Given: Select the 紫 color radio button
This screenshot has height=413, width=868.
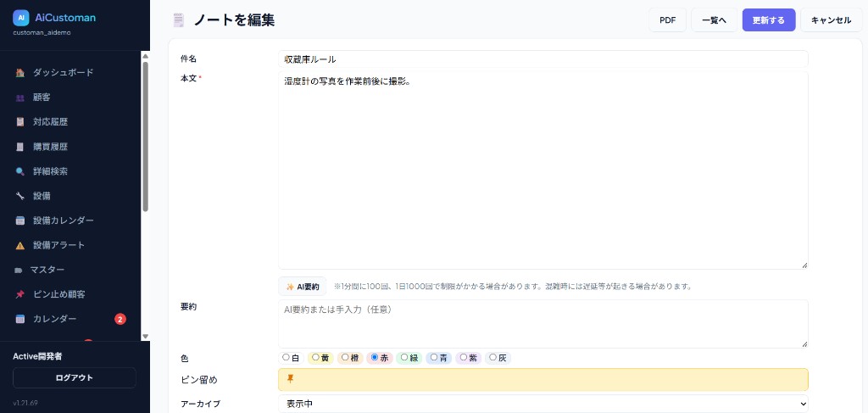Looking at the screenshot, I should 464,358.
